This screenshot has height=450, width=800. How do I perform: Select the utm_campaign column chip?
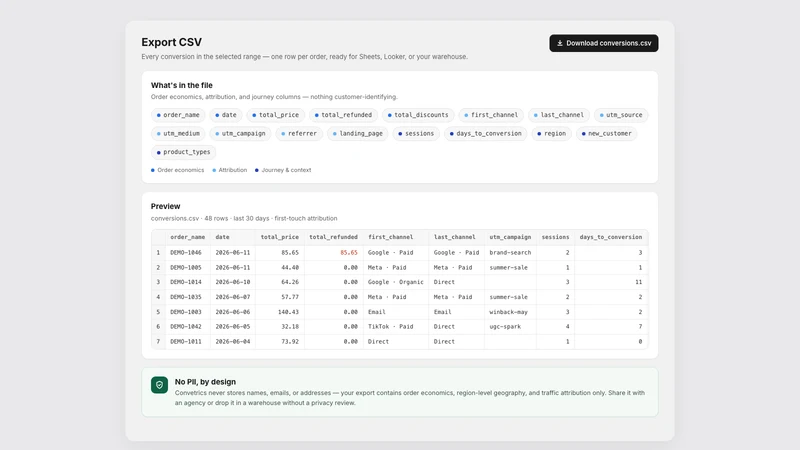(x=240, y=134)
